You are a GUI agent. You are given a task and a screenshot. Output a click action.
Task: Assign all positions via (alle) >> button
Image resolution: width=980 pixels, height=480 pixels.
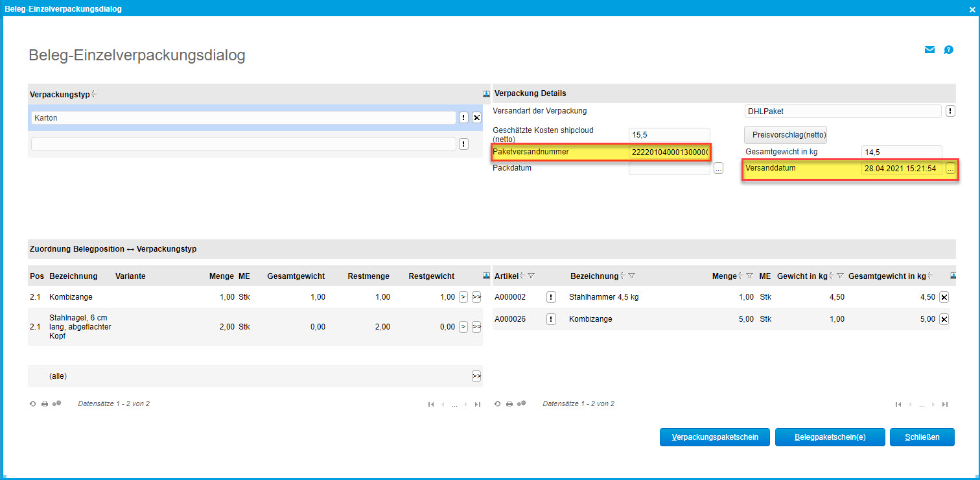click(476, 376)
